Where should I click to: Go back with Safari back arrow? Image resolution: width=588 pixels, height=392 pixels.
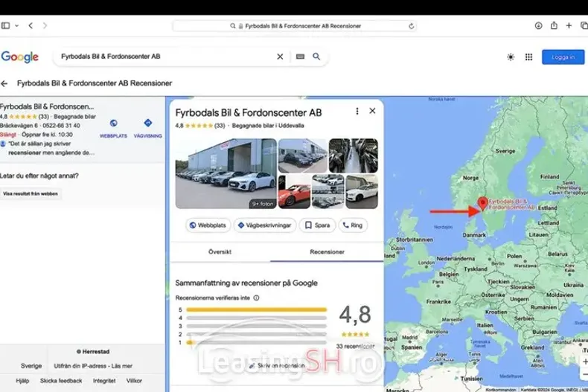pyautogui.click(x=31, y=25)
